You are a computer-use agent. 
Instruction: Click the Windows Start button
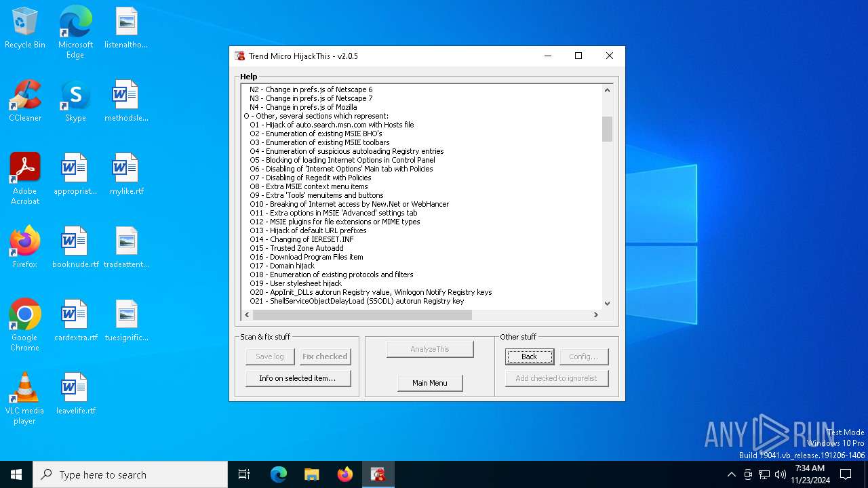pyautogui.click(x=16, y=474)
